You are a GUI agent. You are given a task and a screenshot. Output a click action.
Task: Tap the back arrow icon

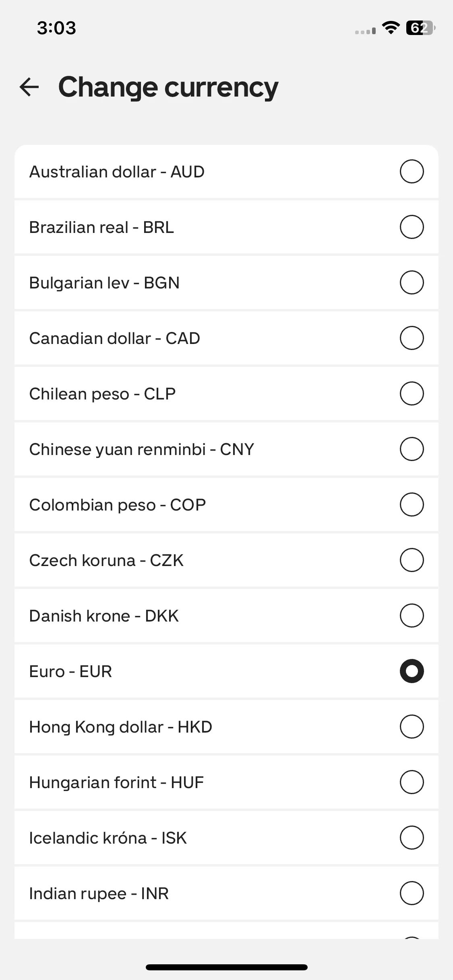click(x=29, y=87)
